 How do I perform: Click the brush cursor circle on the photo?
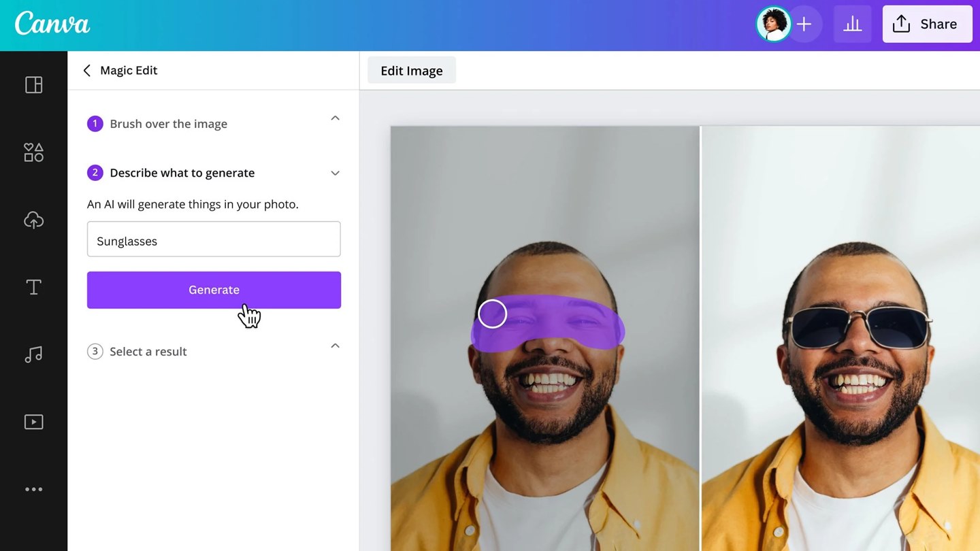pyautogui.click(x=492, y=314)
